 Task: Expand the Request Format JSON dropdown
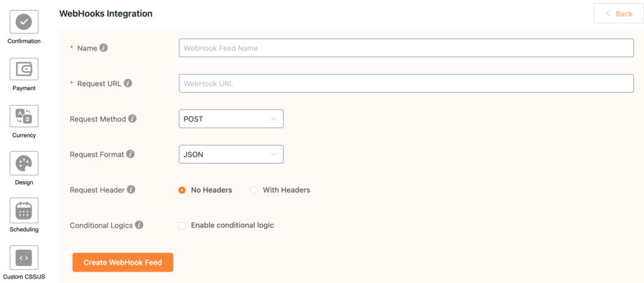point(231,154)
